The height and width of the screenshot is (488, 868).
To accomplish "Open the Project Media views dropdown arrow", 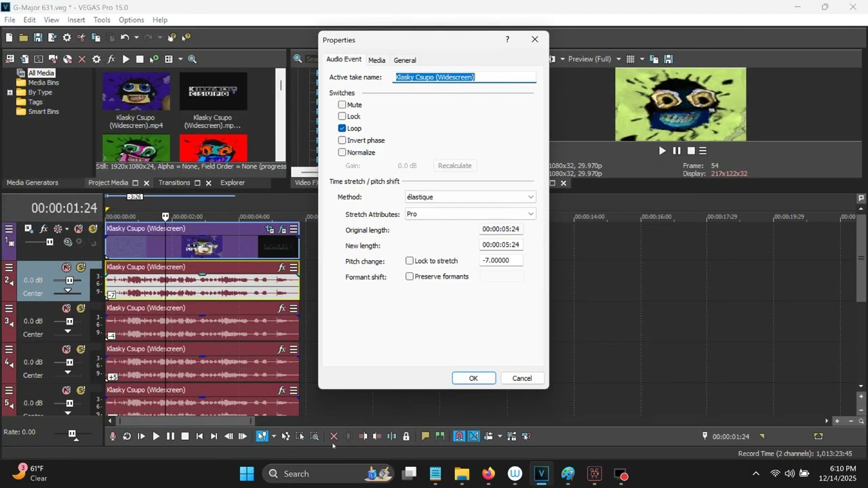I will coord(179,59).
